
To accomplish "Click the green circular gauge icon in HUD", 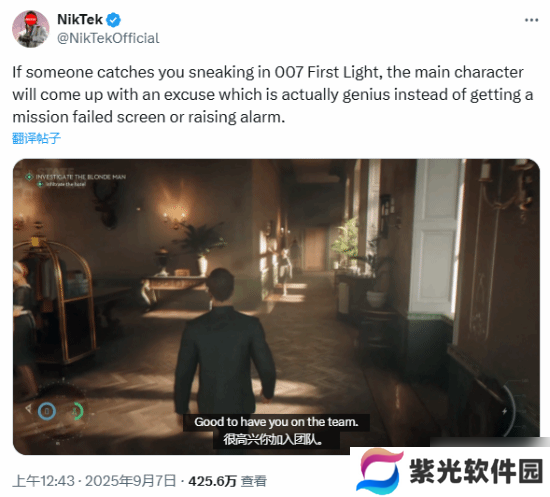I will (x=78, y=411).
